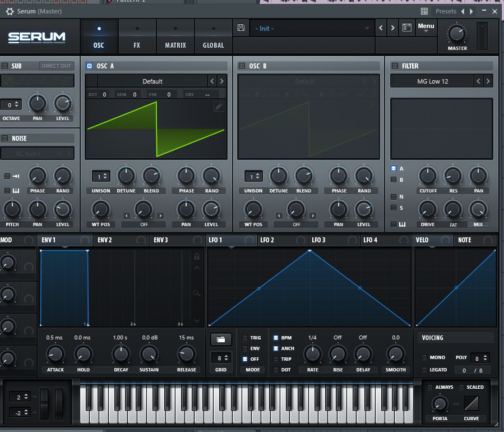
Task: Go to next preset arrow beside Init
Action: pos(392,28)
